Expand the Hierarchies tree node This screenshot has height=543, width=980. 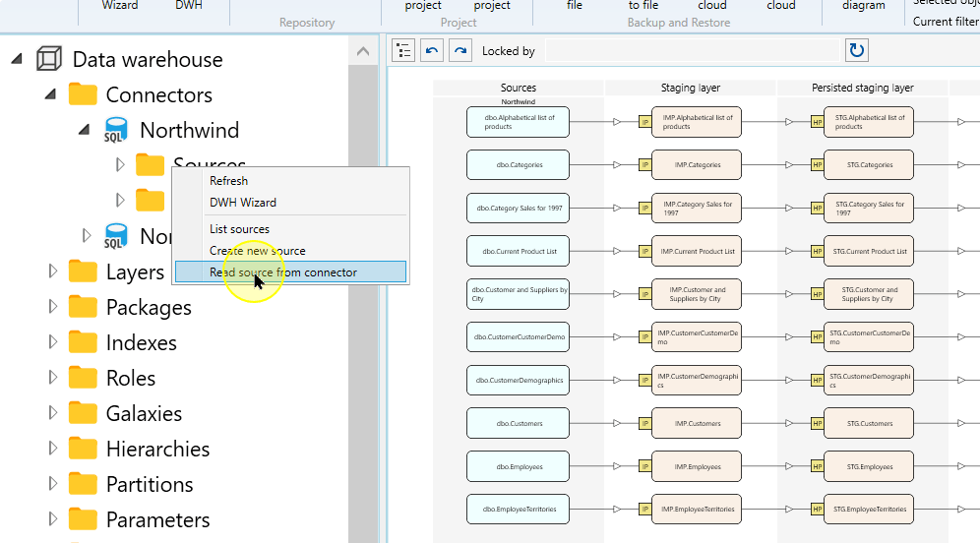[x=53, y=449]
